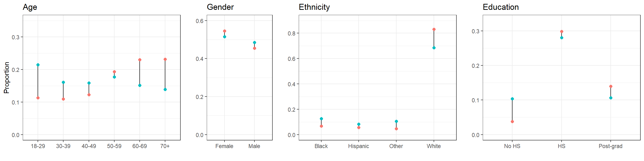
Task: Click the Post-grad x-axis label
Action: point(610,146)
